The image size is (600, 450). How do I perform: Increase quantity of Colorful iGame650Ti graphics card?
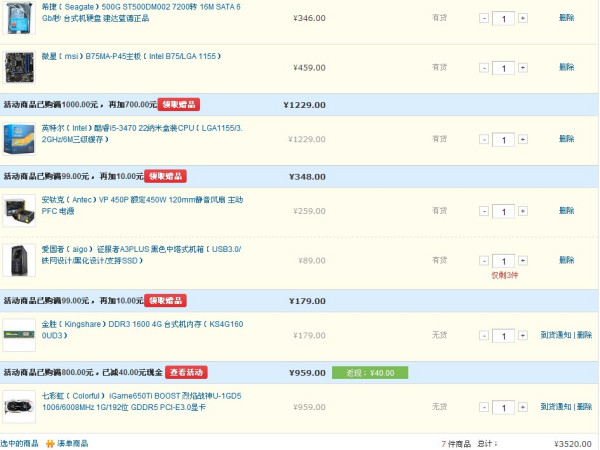point(523,408)
